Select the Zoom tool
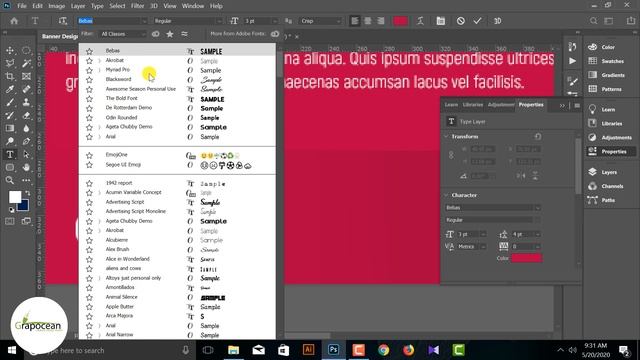Image resolution: width=640 pixels, height=360 pixels. (10, 180)
